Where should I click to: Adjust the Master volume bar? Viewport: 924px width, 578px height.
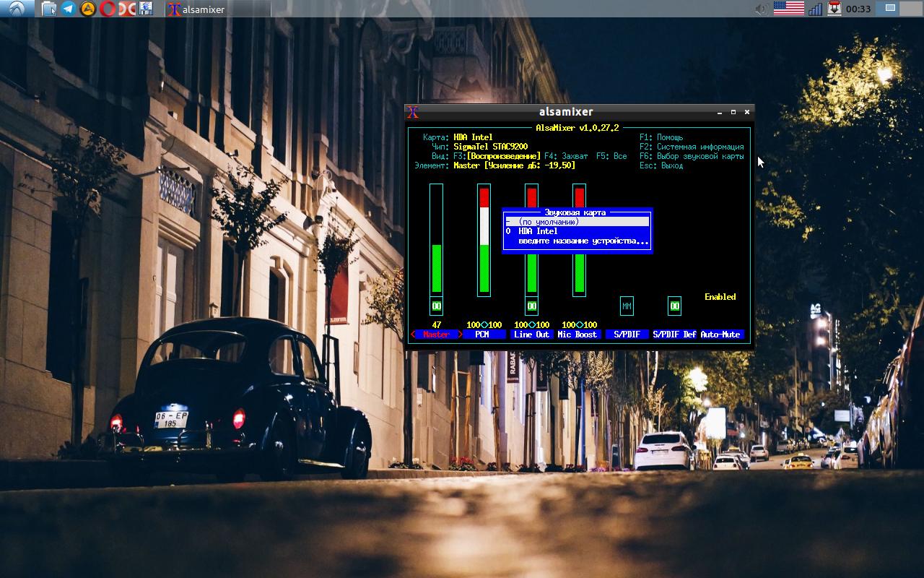(x=436, y=238)
